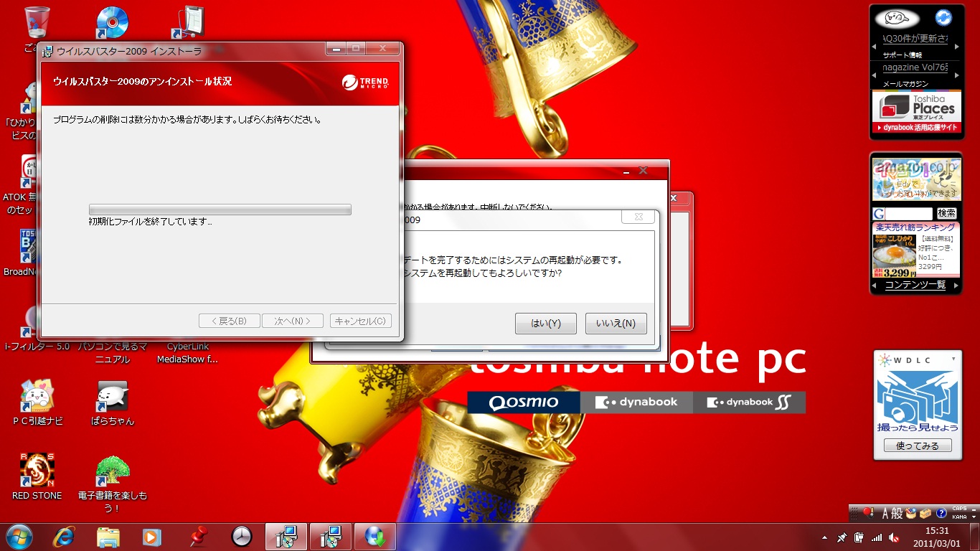Click the 検索 button in the gadget
This screenshot has height=551, width=980.
(x=947, y=214)
